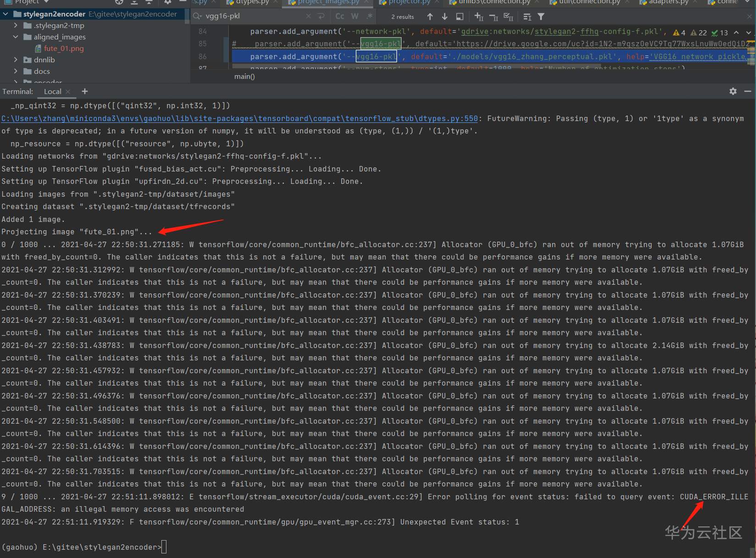Click line number 86 in the gutter
Image resolution: width=756 pixels, height=558 pixels.
pyautogui.click(x=203, y=56)
